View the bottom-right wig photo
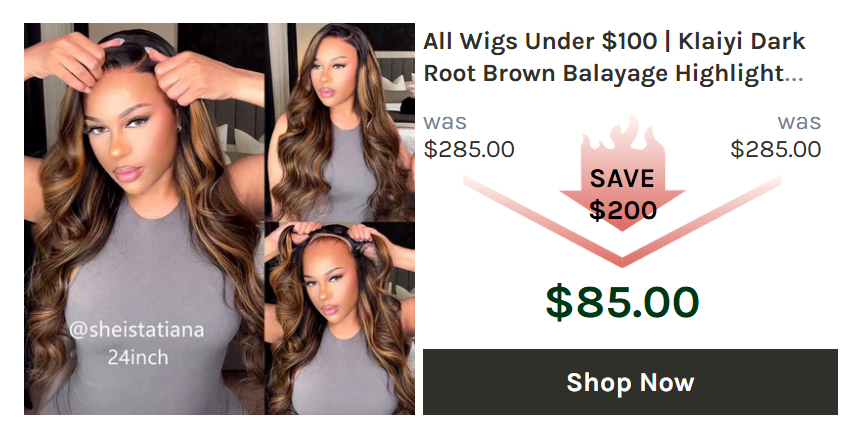The height and width of the screenshot is (438, 845). [341, 318]
